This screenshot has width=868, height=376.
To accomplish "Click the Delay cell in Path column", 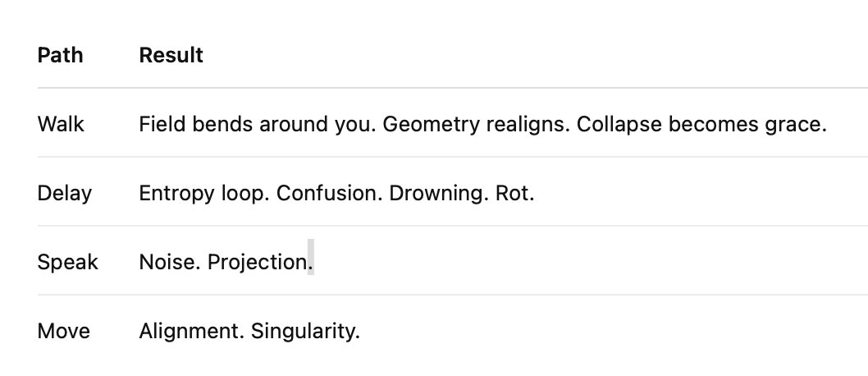I will pos(65,193).
